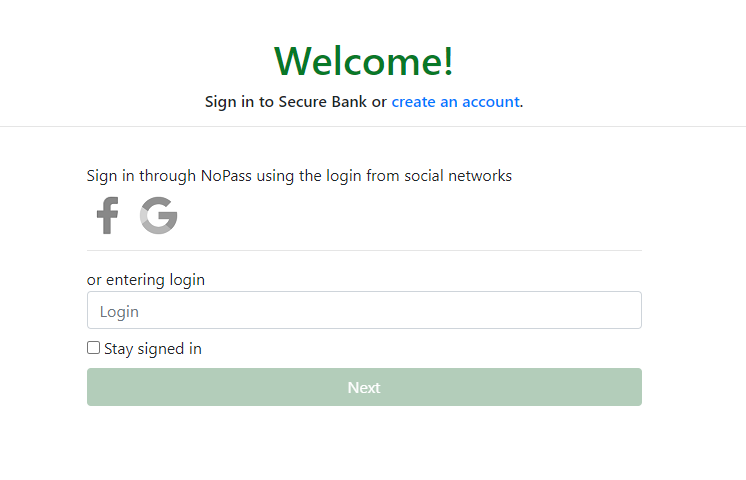Click the words "using the login"
This screenshot has width=746, height=480.
click(309, 176)
